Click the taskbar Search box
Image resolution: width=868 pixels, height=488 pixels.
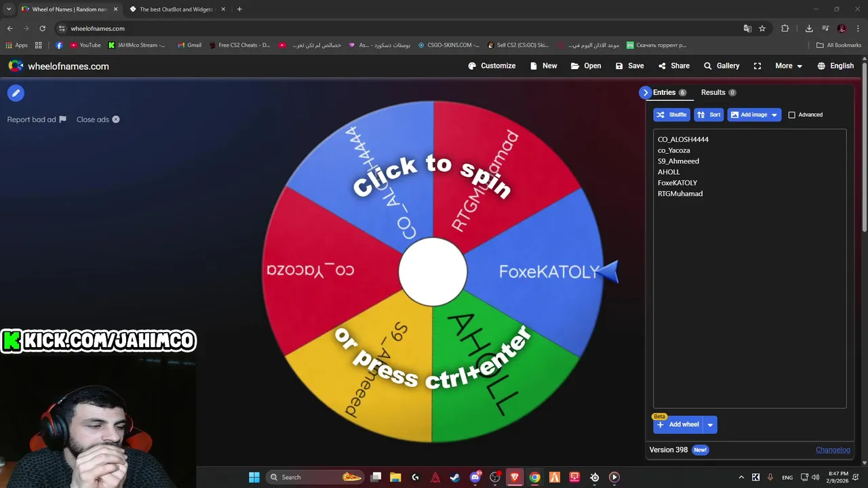pyautogui.click(x=316, y=477)
